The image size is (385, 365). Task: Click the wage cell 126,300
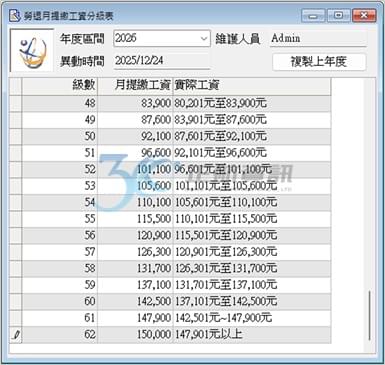[x=135, y=252]
